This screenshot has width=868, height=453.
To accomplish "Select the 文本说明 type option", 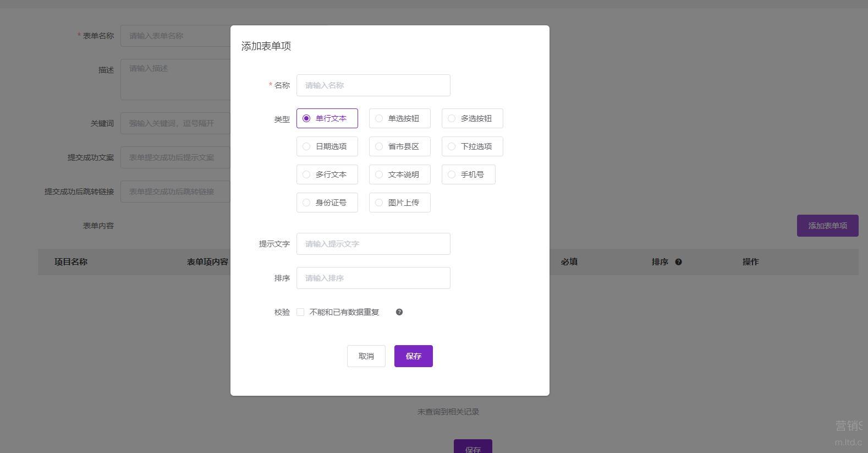I will pos(400,174).
